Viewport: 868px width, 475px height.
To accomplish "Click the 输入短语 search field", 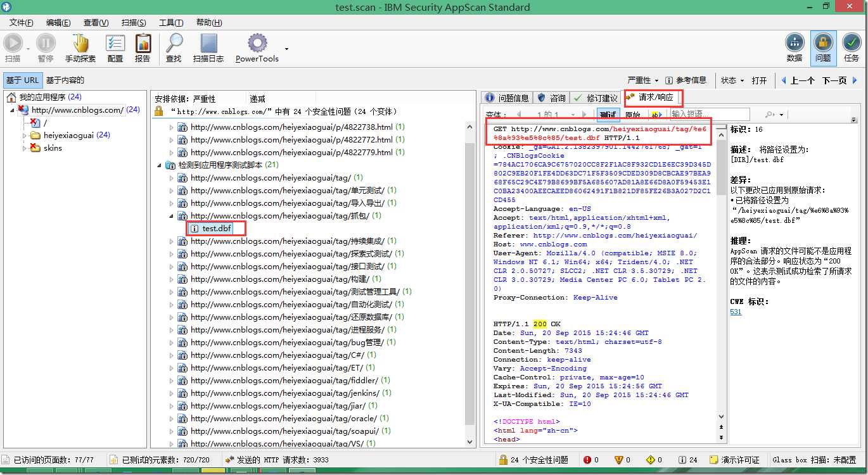I will [710, 115].
